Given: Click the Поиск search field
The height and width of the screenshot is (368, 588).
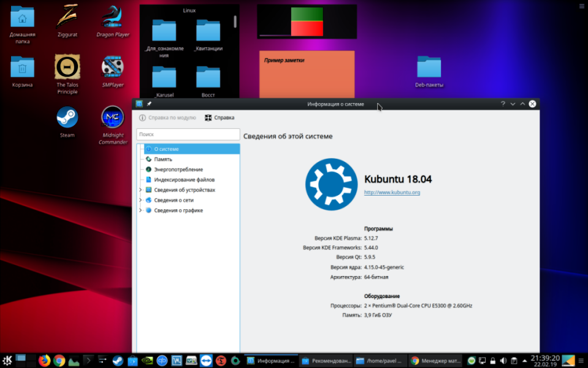Looking at the screenshot, I should [188, 134].
